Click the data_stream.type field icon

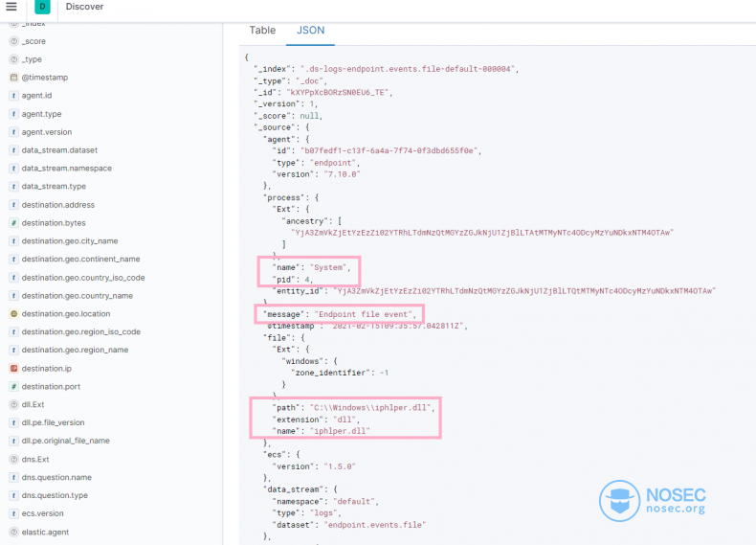tap(14, 187)
